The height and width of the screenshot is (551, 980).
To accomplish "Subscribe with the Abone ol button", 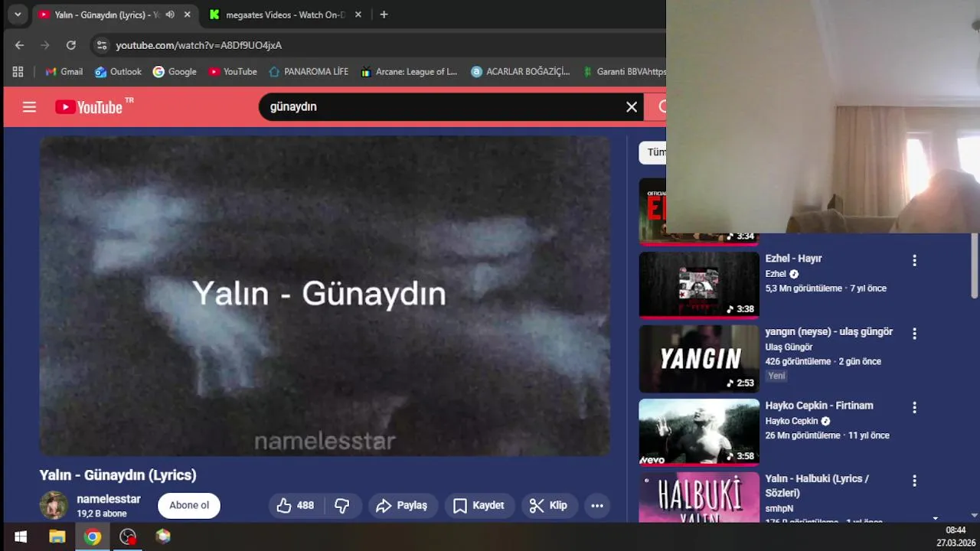I will (189, 505).
